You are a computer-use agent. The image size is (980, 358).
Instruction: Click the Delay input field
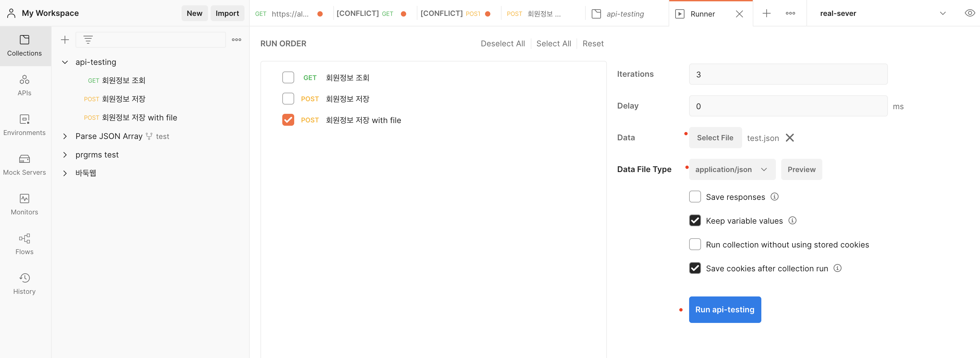(x=788, y=106)
